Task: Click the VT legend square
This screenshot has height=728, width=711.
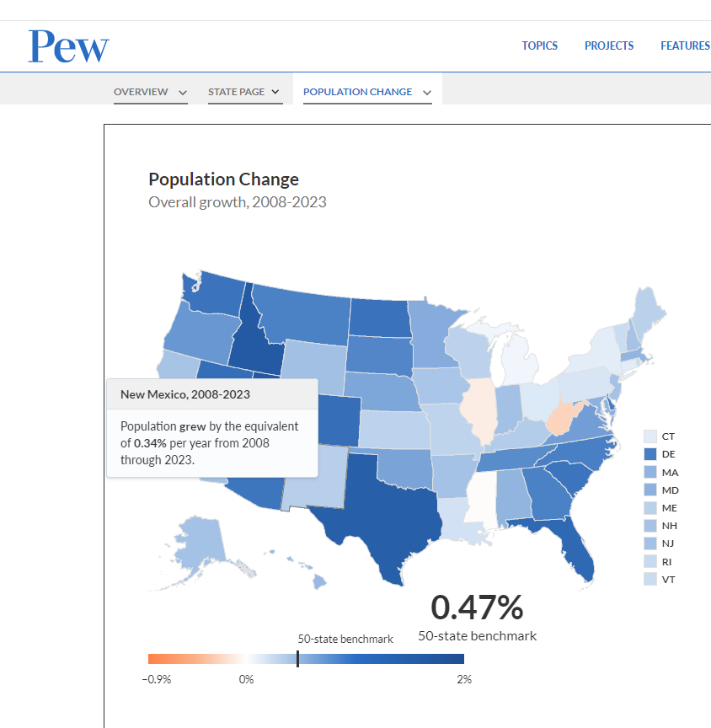Action: pos(650,579)
